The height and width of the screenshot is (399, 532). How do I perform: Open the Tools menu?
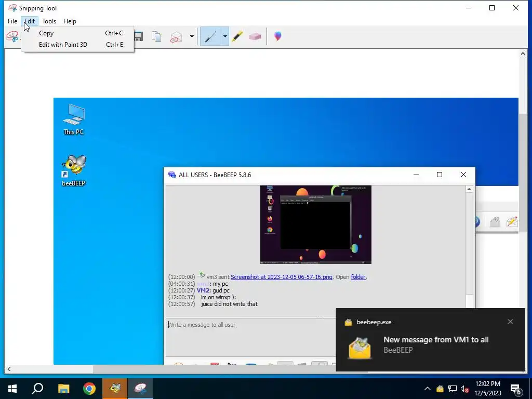(x=49, y=21)
